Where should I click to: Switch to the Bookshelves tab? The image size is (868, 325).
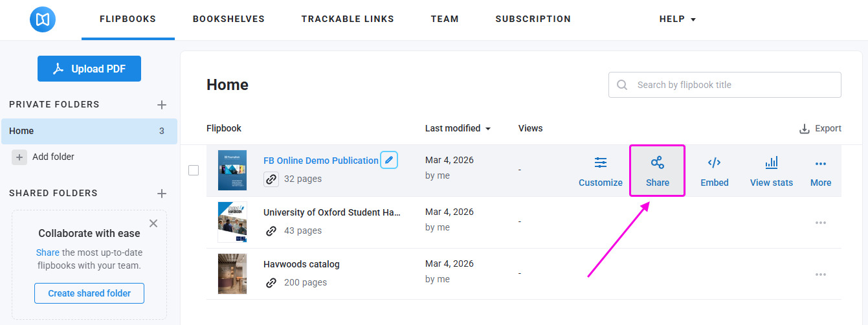tap(228, 19)
